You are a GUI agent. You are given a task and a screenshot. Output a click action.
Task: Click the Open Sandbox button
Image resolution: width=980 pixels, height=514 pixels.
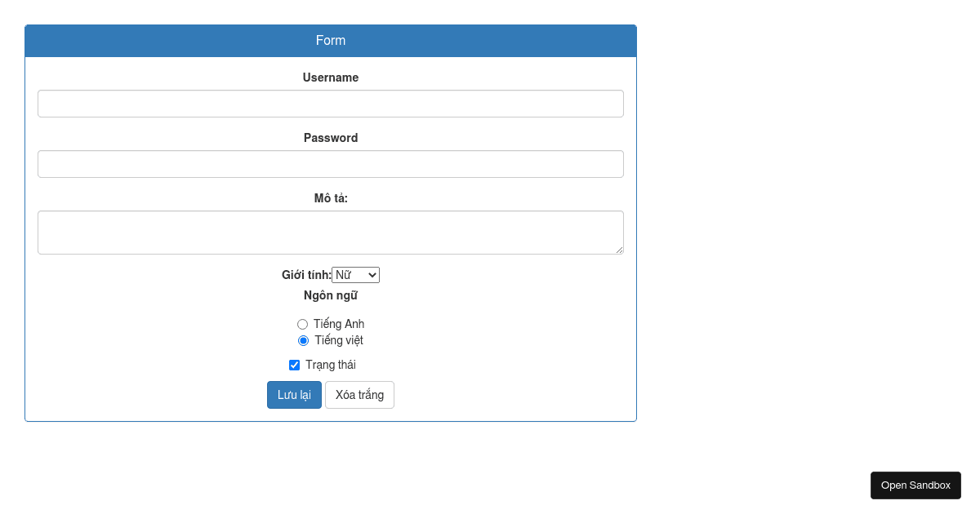pyautogui.click(x=915, y=485)
